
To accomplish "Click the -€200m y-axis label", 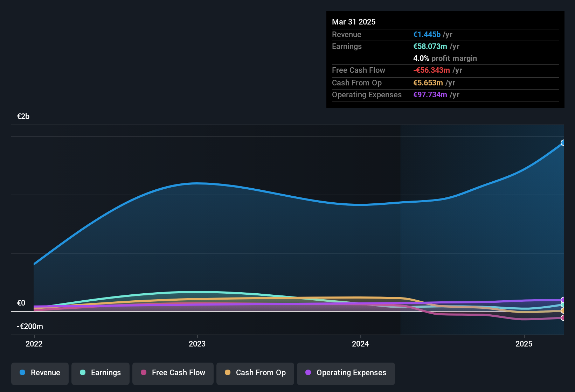I will tap(30, 327).
